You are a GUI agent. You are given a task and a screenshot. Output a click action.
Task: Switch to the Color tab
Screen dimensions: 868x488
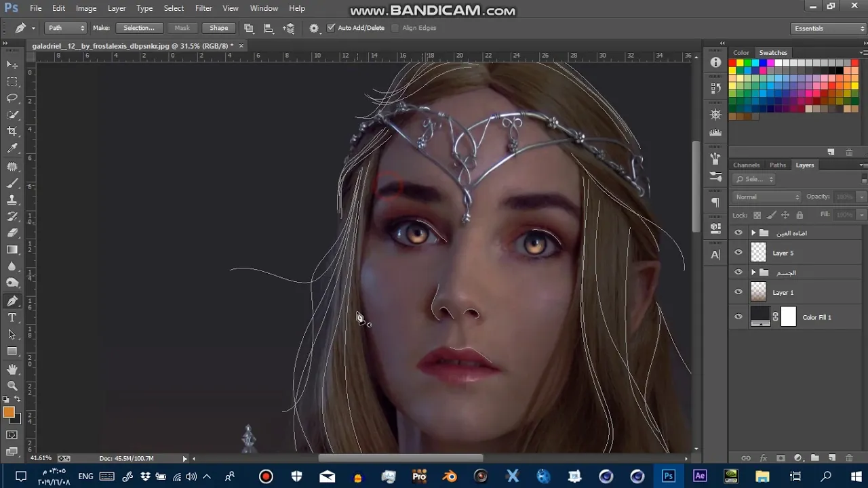[x=741, y=52]
